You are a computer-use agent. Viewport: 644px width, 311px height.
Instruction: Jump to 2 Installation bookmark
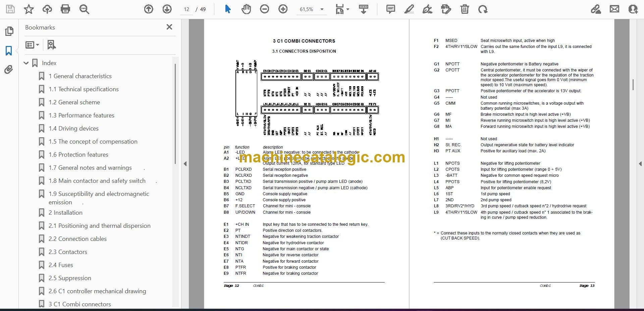(65, 213)
